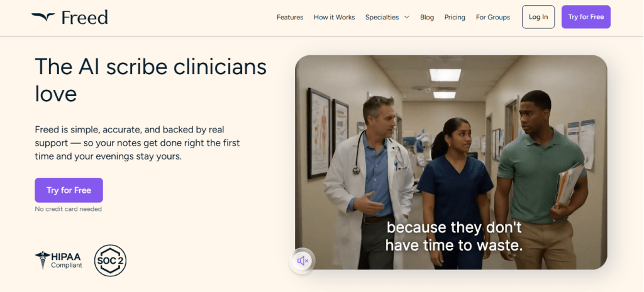Click the header Try for Free button

pyautogui.click(x=586, y=17)
